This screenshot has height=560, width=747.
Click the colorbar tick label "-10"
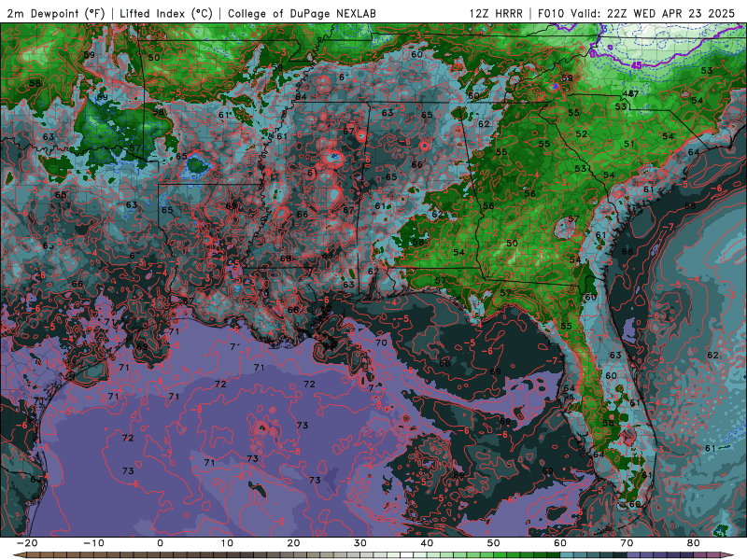[93, 543]
